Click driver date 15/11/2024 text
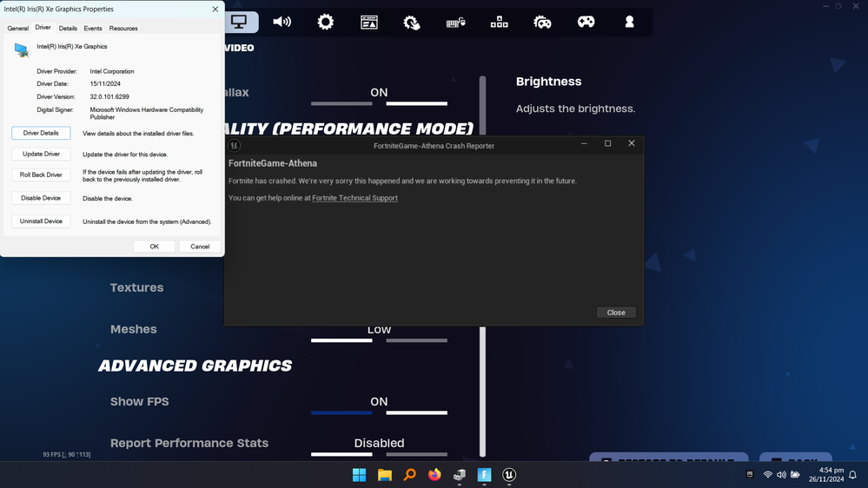The width and height of the screenshot is (868, 488). point(105,84)
